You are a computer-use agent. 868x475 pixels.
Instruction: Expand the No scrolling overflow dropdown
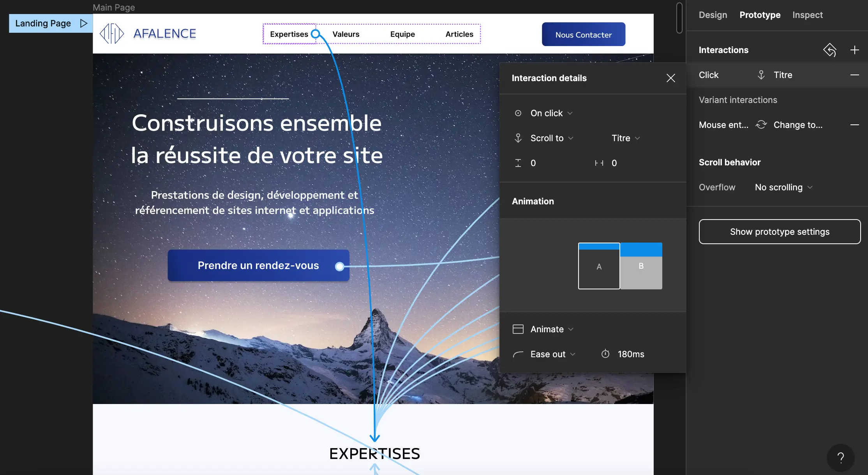tap(782, 186)
